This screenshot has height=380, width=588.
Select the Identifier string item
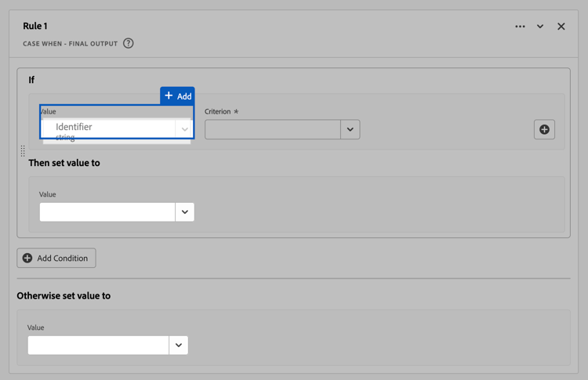tap(109, 131)
